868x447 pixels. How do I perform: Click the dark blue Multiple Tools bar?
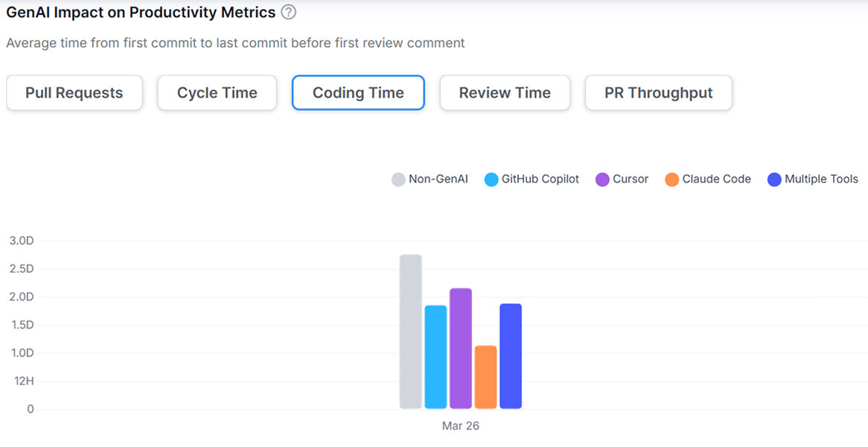point(511,356)
